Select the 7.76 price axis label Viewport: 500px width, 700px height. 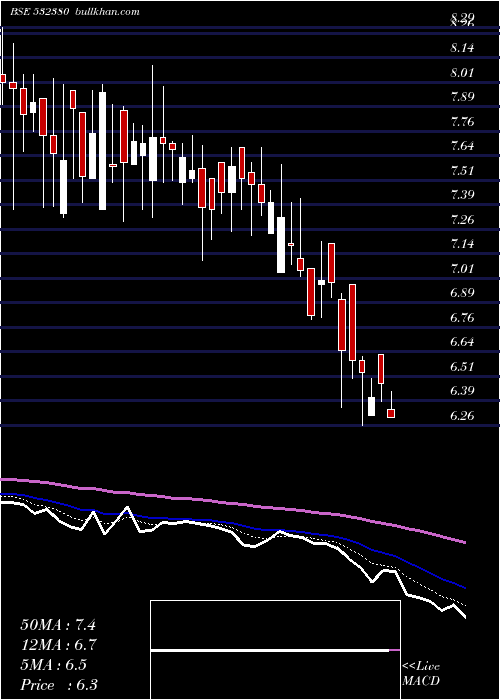coord(462,122)
